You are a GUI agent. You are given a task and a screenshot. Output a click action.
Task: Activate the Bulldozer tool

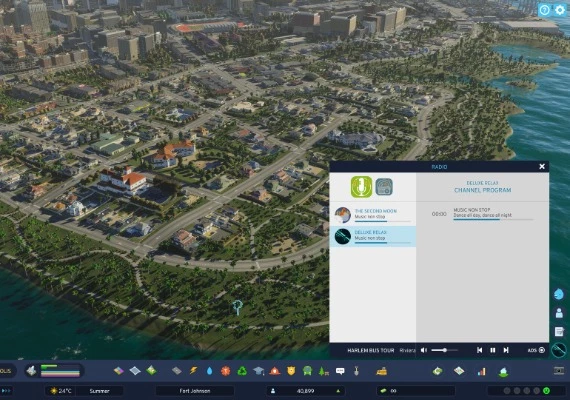coord(381,371)
